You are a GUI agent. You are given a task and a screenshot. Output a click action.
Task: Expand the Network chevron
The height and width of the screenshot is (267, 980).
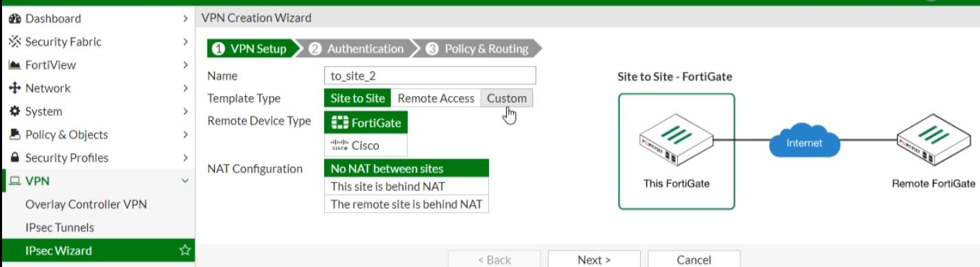click(185, 88)
